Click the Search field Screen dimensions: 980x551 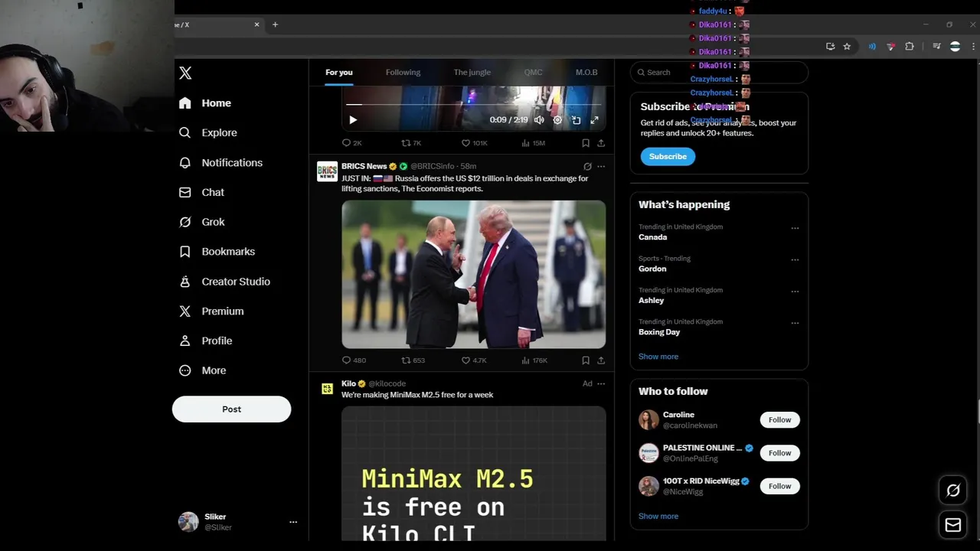tap(719, 72)
